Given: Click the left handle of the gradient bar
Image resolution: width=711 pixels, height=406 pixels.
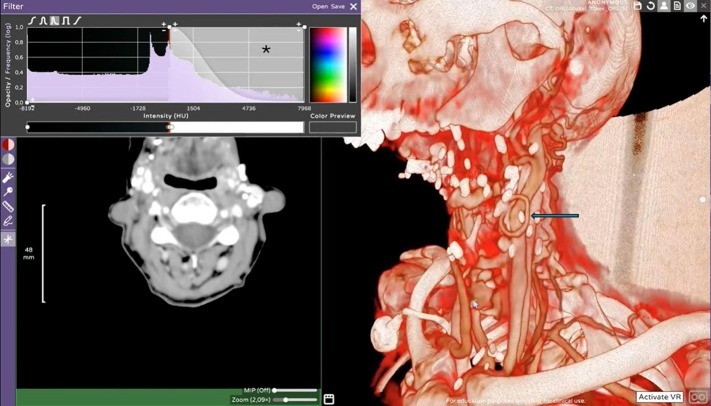Looking at the screenshot, I should (28, 127).
